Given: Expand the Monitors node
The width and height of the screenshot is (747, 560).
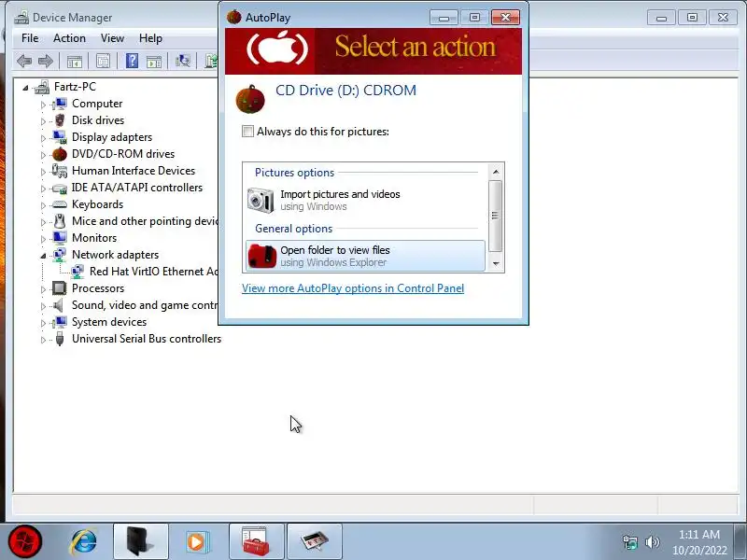Looking at the screenshot, I should pyautogui.click(x=43, y=239).
